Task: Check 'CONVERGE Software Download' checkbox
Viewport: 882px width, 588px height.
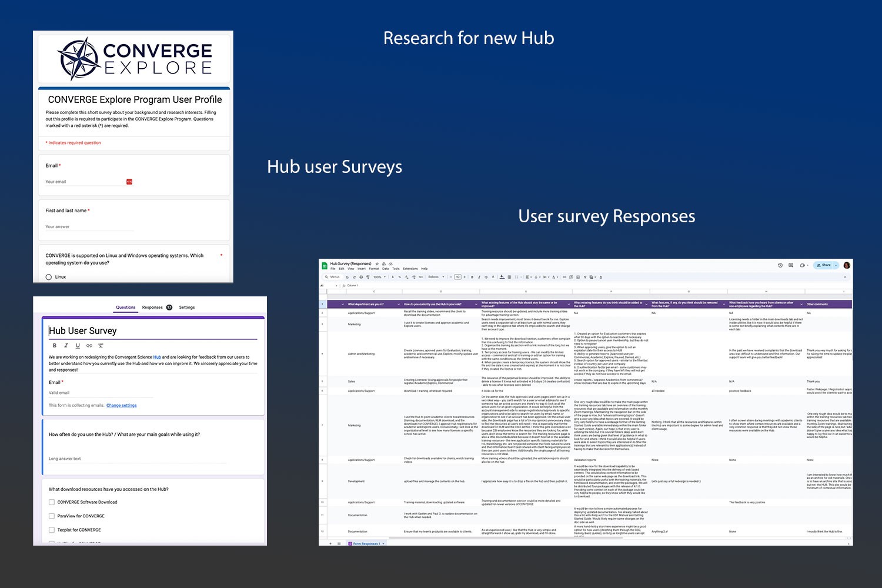Action: (x=52, y=502)
